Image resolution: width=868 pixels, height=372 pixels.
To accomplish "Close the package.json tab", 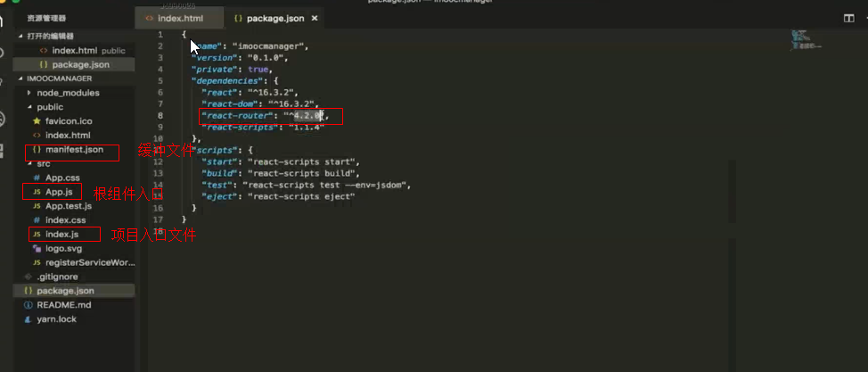I will tap(315, 19).
